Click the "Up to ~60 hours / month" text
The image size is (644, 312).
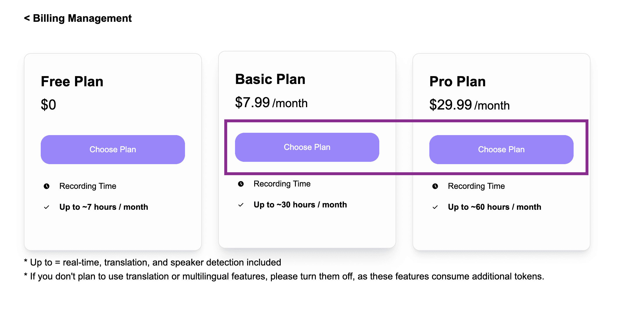[494, 207]
